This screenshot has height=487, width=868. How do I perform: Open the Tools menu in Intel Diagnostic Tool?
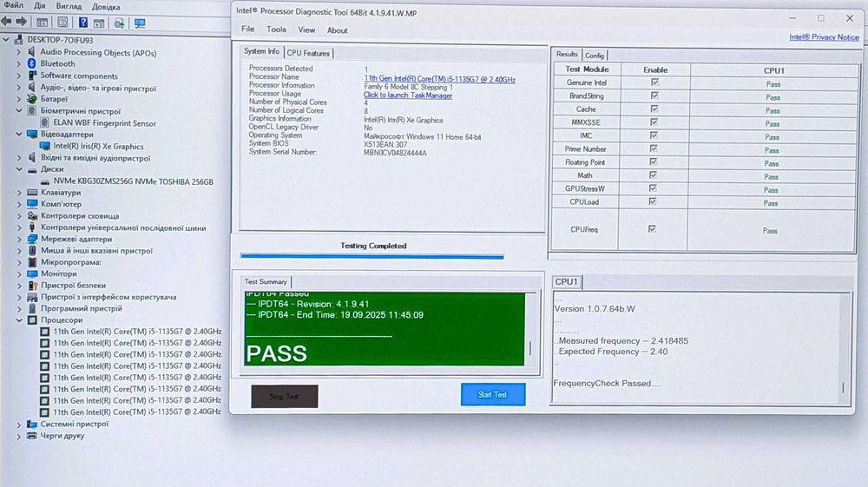click(276, 30)
